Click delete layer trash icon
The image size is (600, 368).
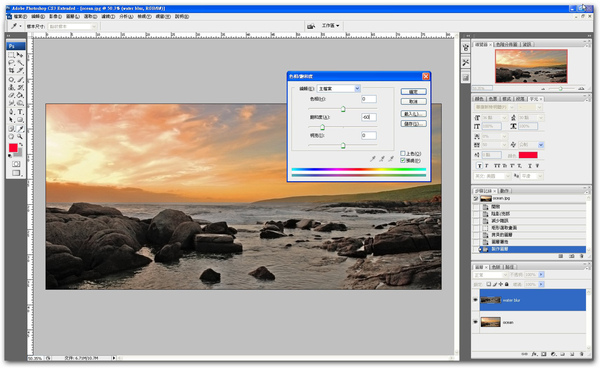tap(582, 354)
